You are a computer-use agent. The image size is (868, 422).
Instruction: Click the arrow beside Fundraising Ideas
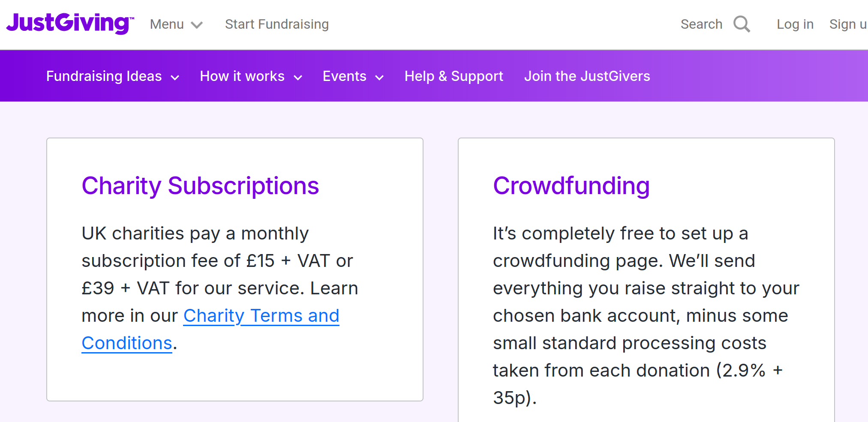coord(175,78)
